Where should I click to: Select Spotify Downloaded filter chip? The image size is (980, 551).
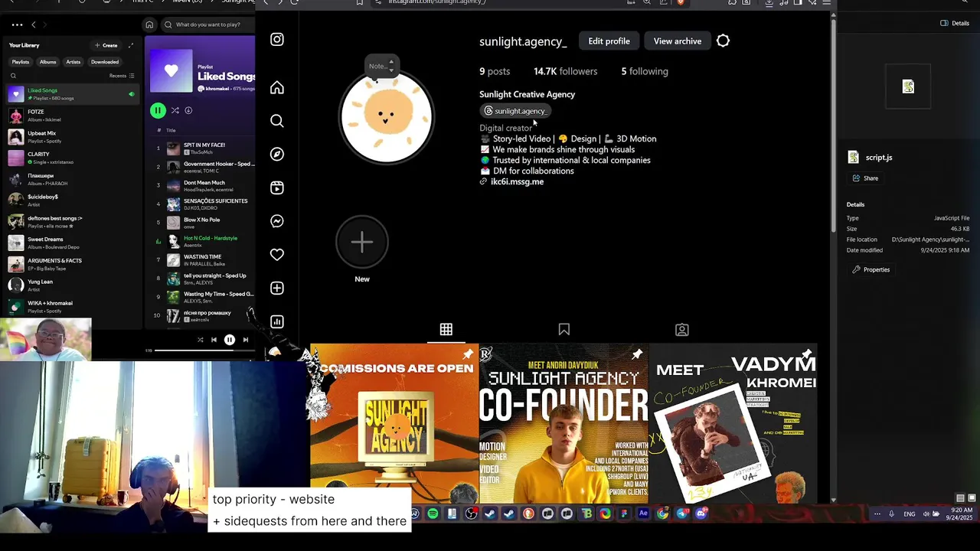click(105, 62)
